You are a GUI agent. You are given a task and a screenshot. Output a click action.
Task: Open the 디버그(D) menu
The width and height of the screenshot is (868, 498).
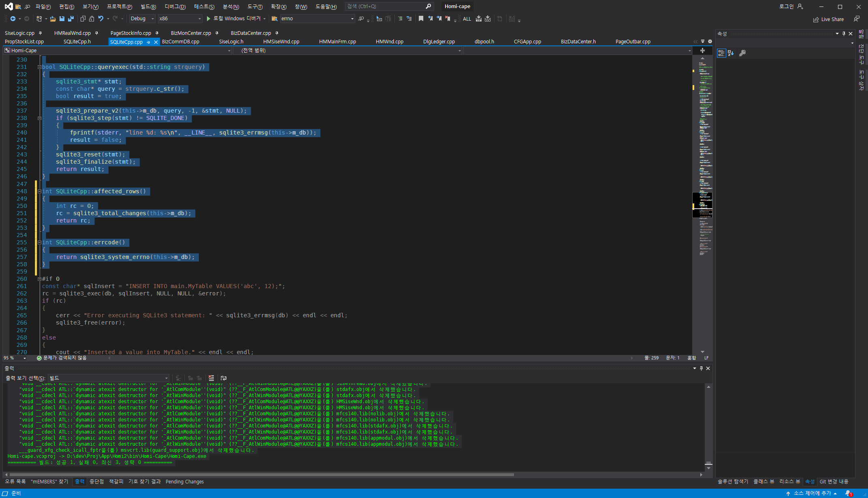pyautogui.click(x=175, y=6)
